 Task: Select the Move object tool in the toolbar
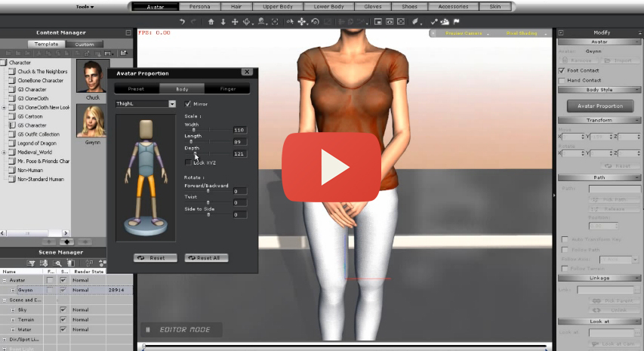click(x=301, y=22)
